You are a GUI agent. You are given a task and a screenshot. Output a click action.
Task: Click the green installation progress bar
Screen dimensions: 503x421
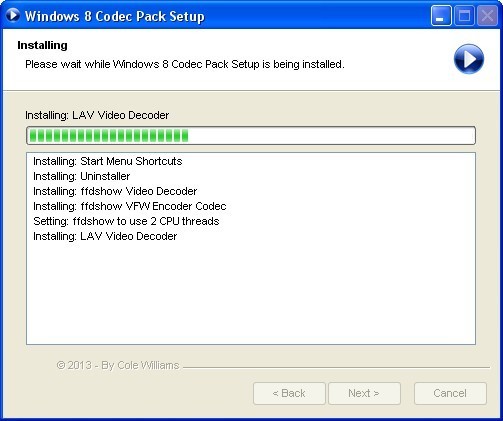251,136
